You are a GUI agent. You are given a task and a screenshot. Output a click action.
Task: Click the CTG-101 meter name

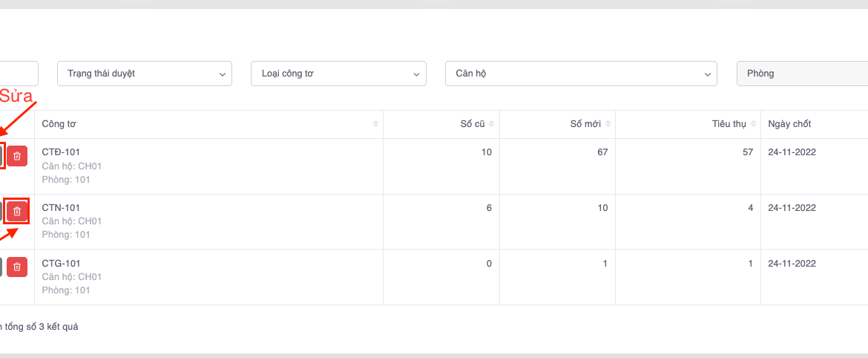pos(61,264)
